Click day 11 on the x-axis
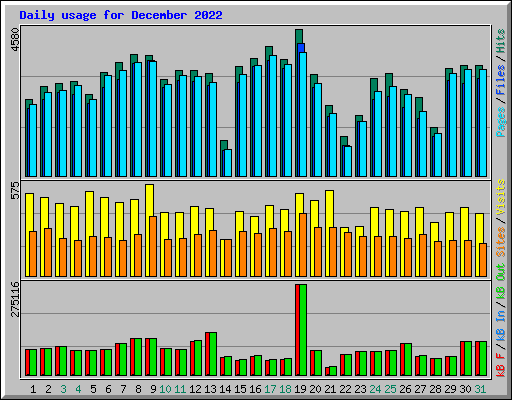This screenshot has height=400, width=512. 180,389
